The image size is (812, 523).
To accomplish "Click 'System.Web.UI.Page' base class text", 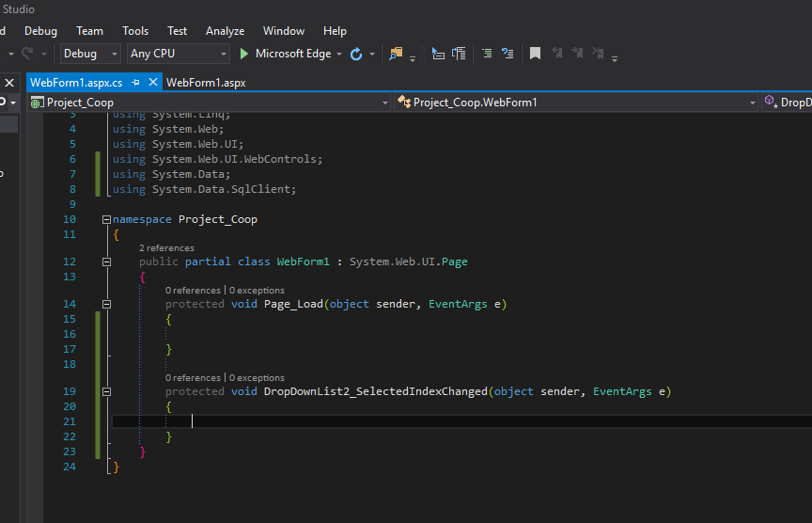I will click(x=409, y=261).
